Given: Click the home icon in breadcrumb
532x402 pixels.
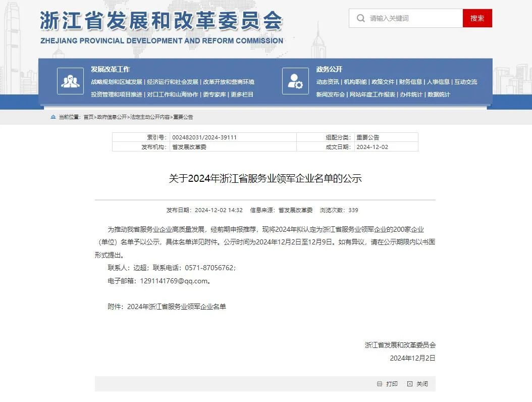Looking at the screenshot, I should pos(54,117).
